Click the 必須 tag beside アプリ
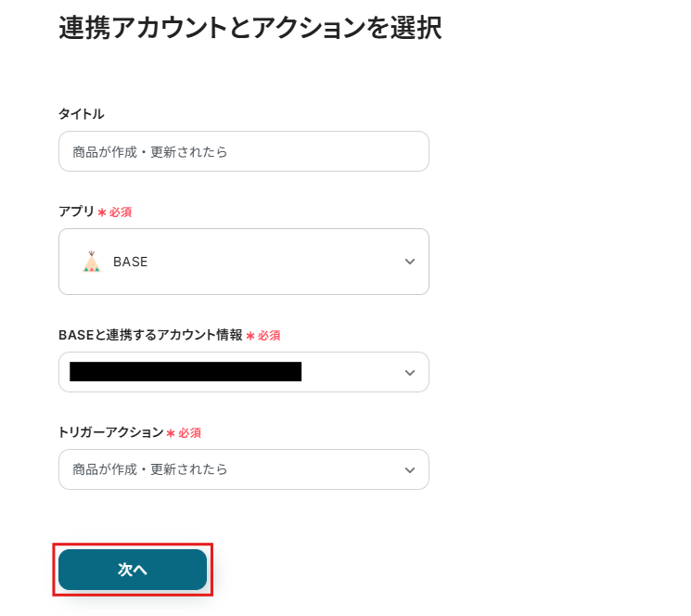This screenshot has width=691, height=616. click(x=121, y=212)
